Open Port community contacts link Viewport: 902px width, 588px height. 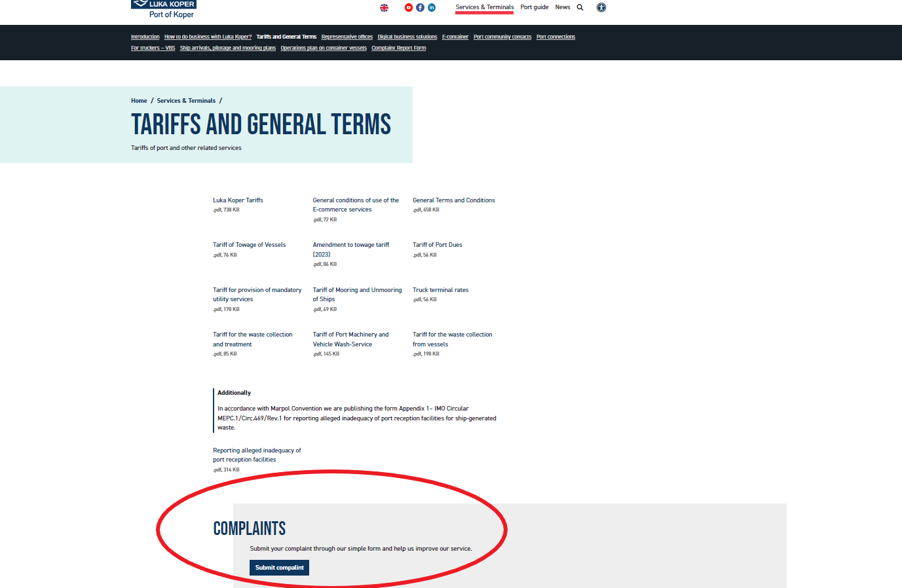[502, 37]
